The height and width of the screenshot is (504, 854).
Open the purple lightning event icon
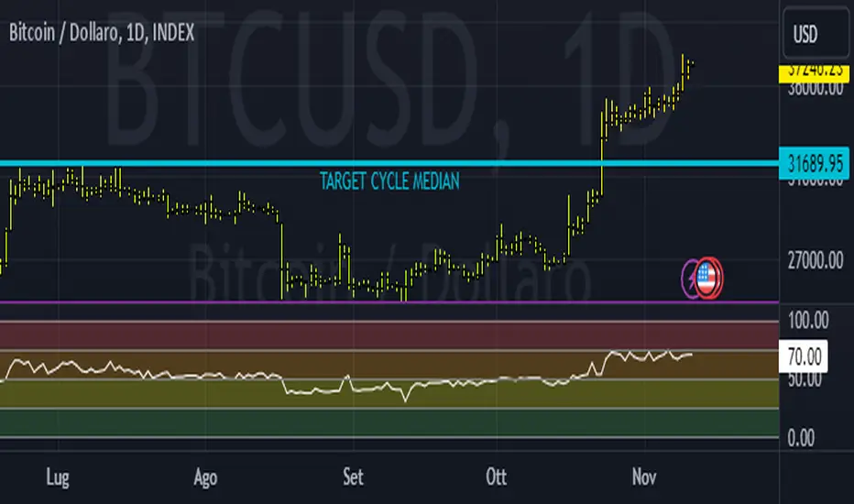689,279
